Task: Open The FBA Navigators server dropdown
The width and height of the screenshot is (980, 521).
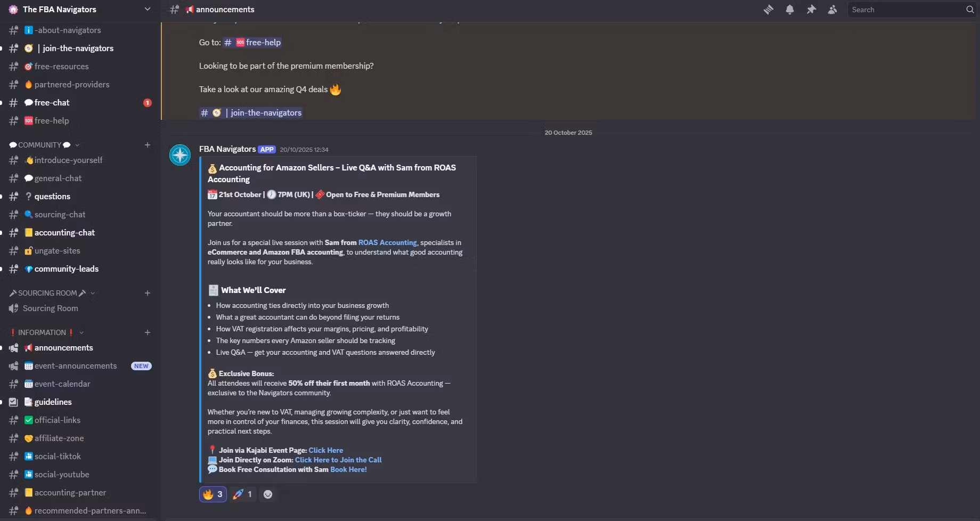Action: (x=80, y=10)
